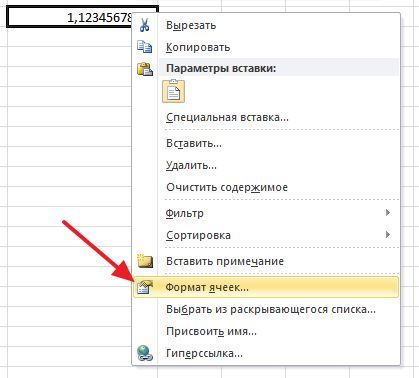Open Специальная вставка… dialog

(x=266, y=117)
